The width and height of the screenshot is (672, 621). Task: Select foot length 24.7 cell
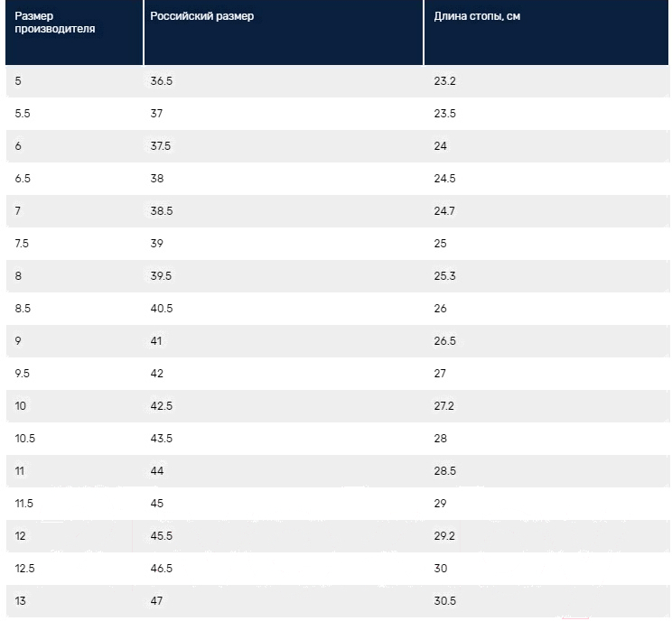coord(445,211)
